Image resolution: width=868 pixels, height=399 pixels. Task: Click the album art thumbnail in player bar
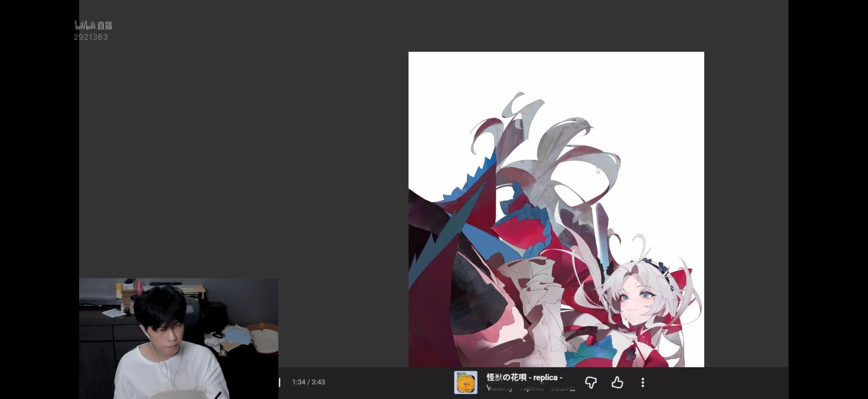coord(466,382)
